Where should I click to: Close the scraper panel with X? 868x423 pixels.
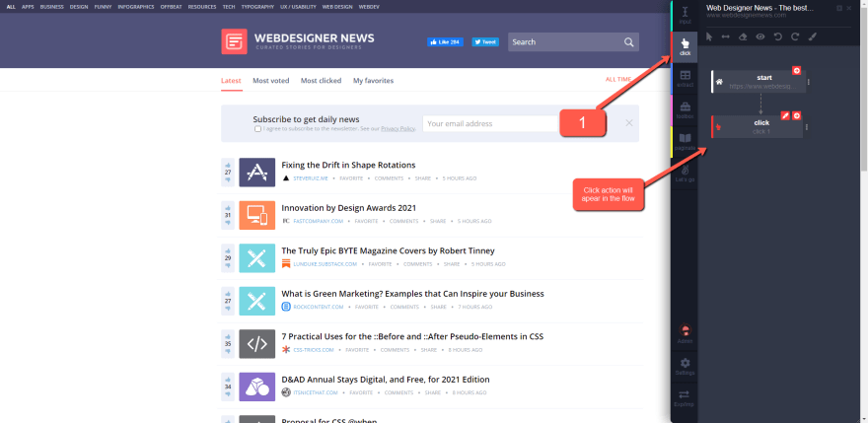(849, 8)
